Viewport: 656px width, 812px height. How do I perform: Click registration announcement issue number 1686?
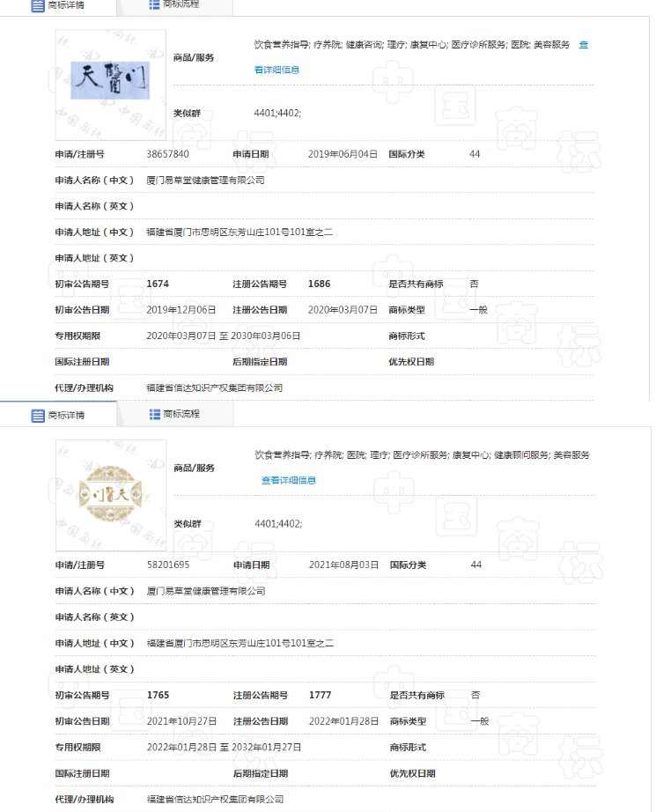tap(319, 284)
